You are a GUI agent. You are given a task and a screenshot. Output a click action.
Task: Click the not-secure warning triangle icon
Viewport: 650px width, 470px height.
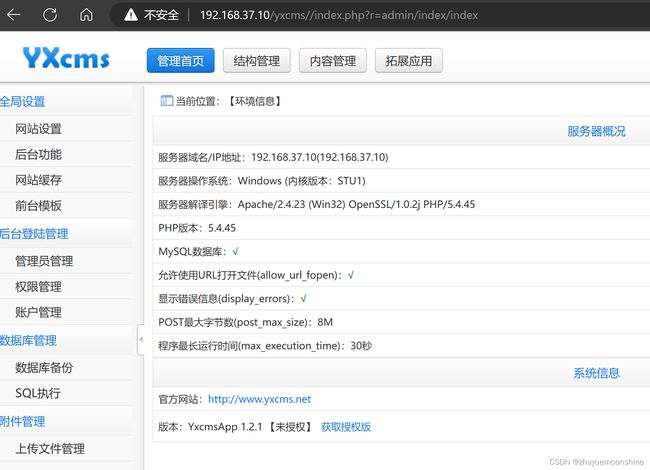click(131, 15)
